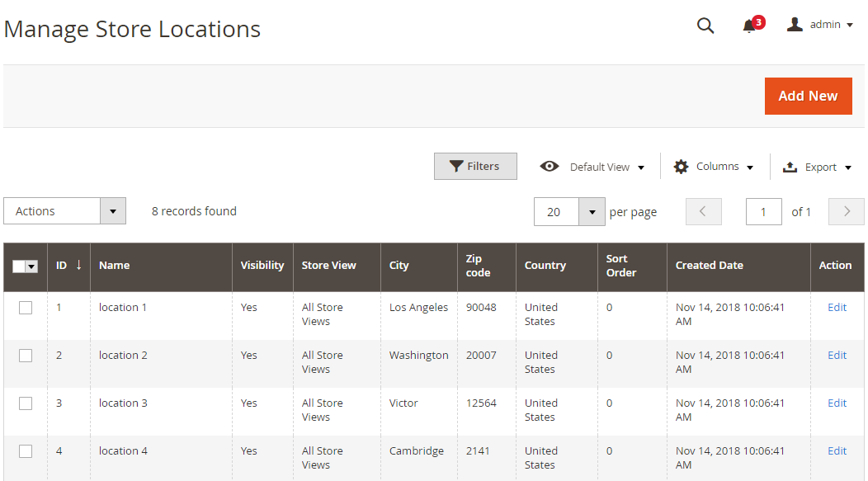Click the current page number field
This screenshot has height=481, width=868.
[x=763, y=211]
